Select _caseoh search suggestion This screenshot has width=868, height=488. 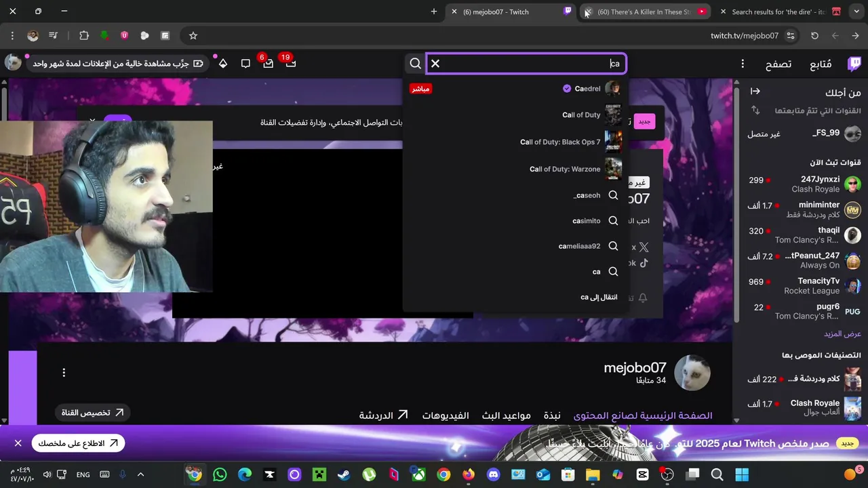click(515, 195)
